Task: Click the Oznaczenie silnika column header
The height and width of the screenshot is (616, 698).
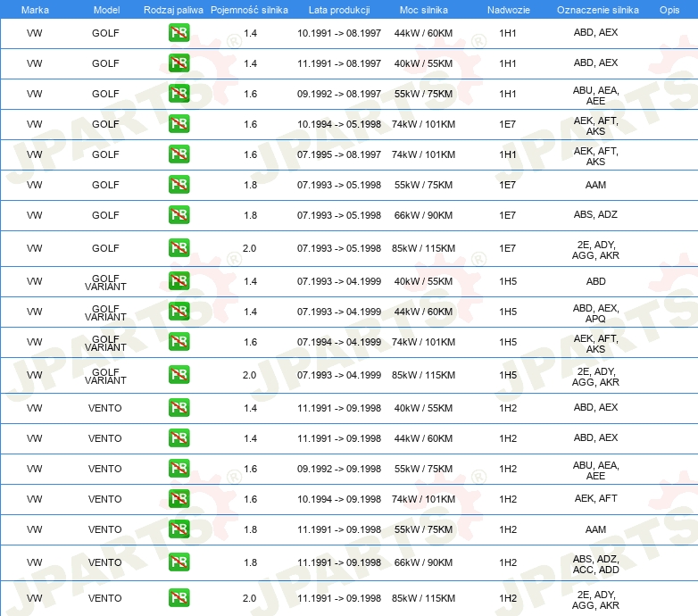Action: pyautogui.click(x=597, y=10)
